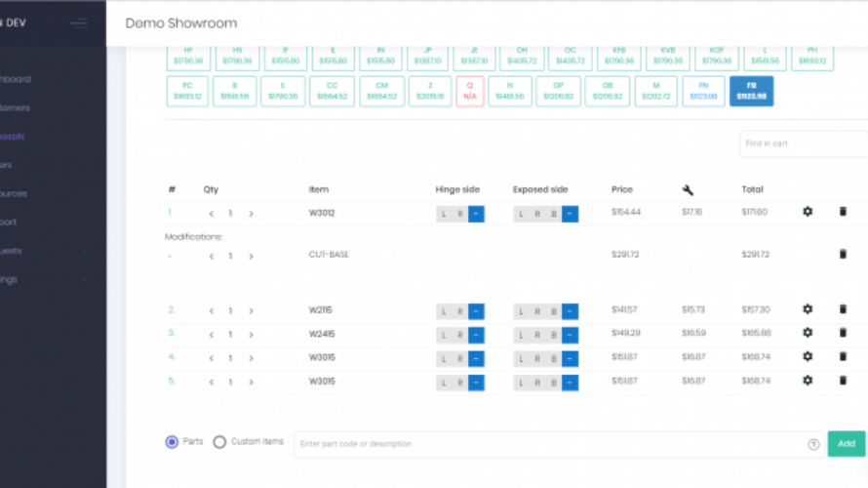The width and height of the screenshot is (868, 488).
Task: Expand the Requests sidebar chevron
Action: pos(85,251)
